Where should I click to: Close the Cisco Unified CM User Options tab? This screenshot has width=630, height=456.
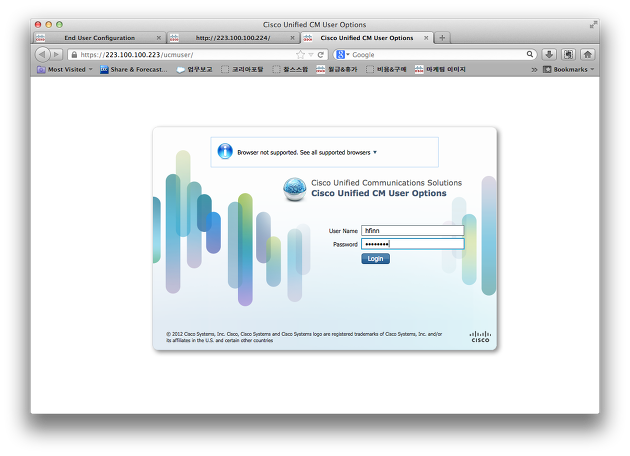pos(426,38)
